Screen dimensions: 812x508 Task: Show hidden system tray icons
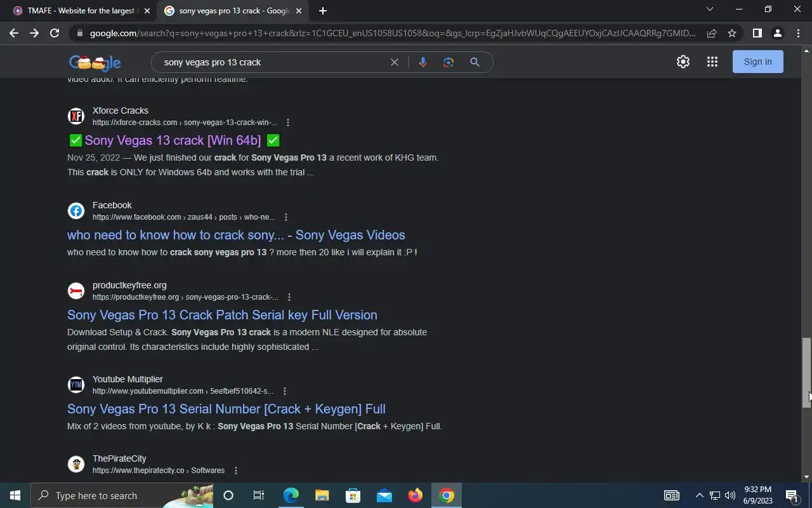coord(699,495)
